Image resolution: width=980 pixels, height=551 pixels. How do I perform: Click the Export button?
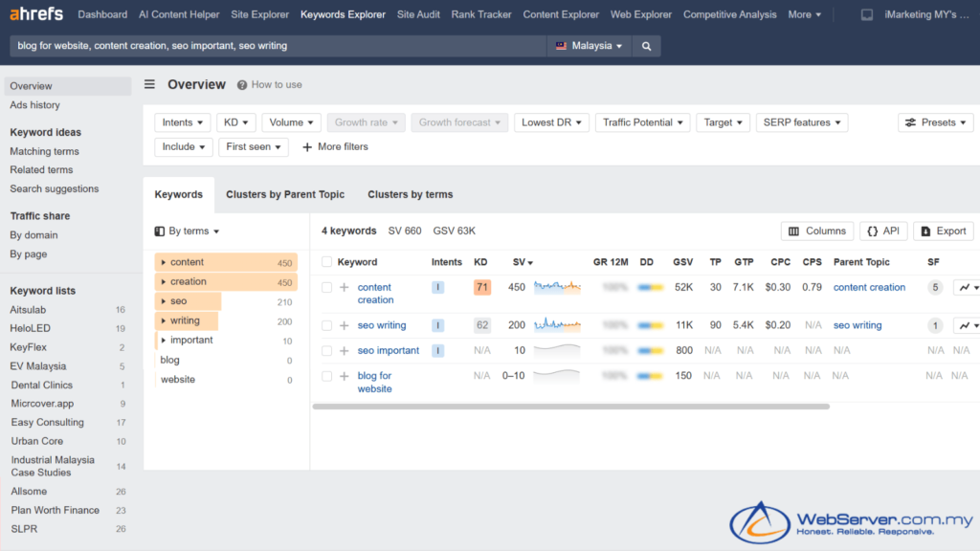click(x=943, y=231)
